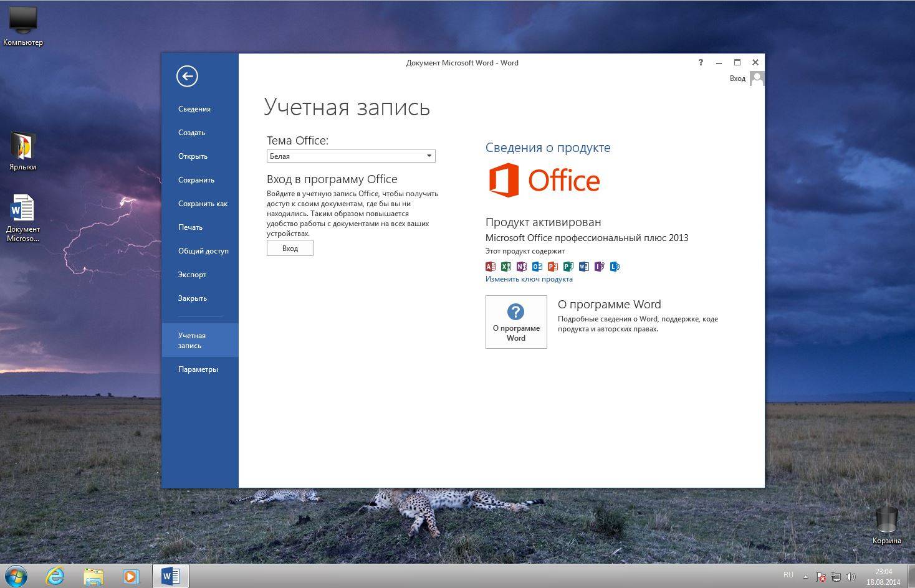
Task: Maximize the Word window
Action: pyautogui.click(x=737, y=62)
